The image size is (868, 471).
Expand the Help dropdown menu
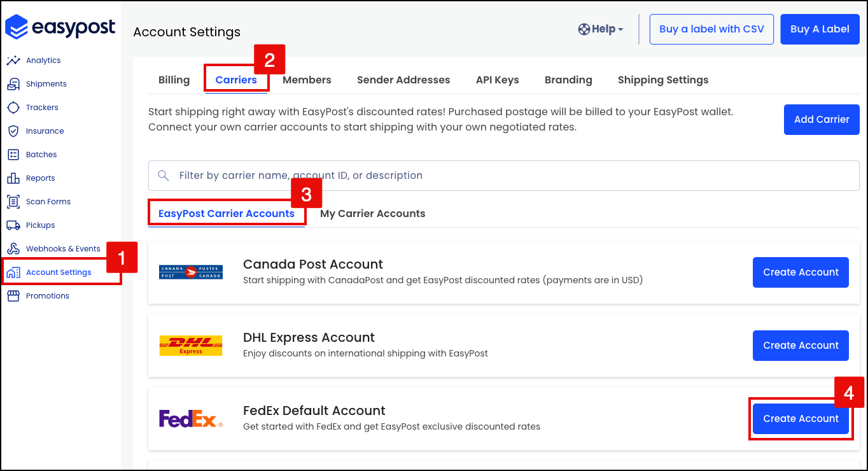tap(601, 29)
